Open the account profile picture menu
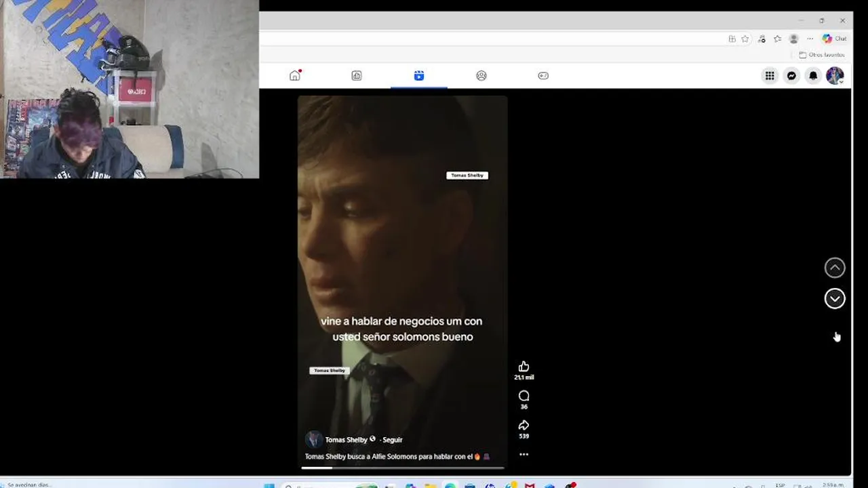Viewport: 868px width, 488px height. [835, 76]
